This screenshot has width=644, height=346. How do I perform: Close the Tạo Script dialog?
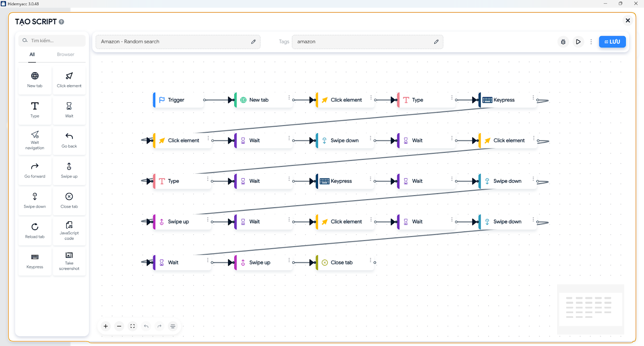coord(627,21)
